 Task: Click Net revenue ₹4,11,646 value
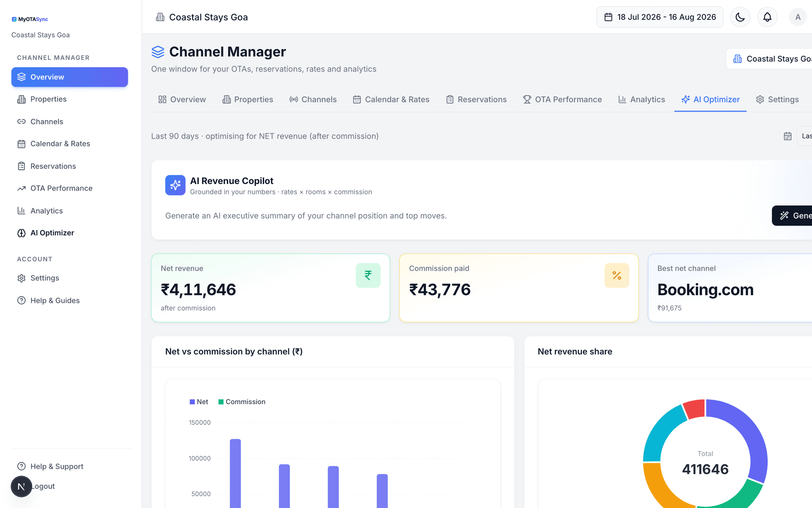(198, 289)
